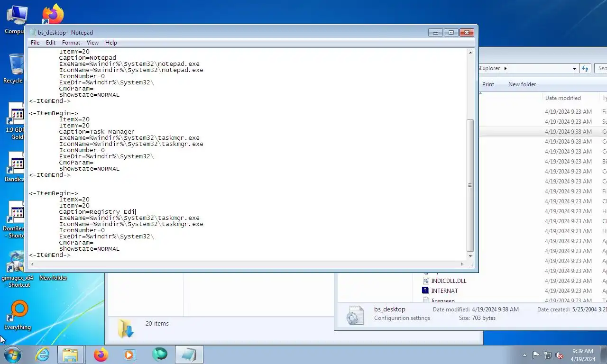
Task: Place cursor on the Caption=Task Manager line
Action: 97,132
